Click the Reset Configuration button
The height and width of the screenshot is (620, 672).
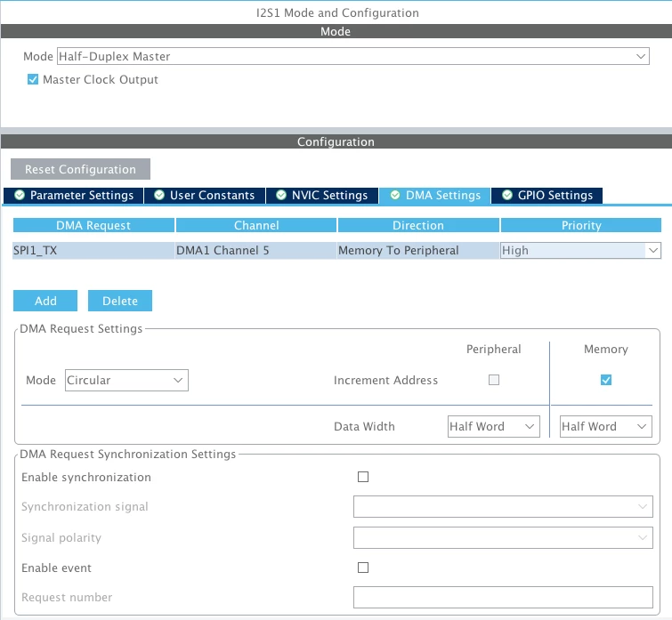[x=81, y=169]
